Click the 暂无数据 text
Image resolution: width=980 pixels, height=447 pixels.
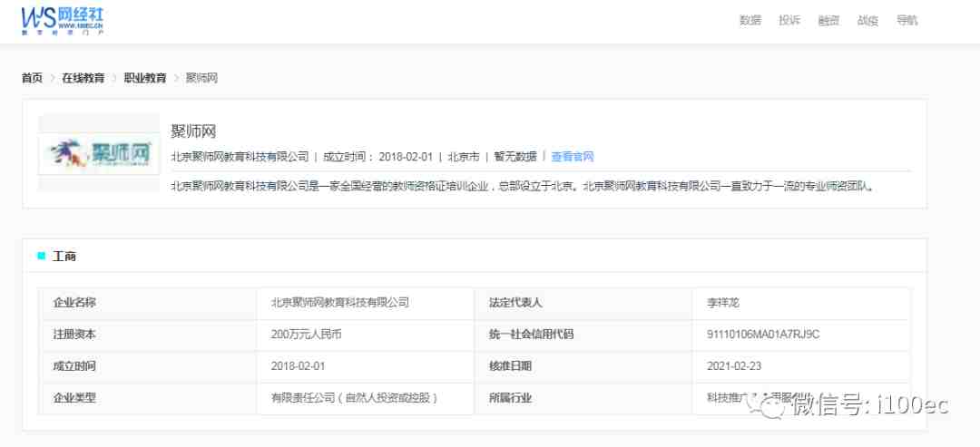pos(515,157)
